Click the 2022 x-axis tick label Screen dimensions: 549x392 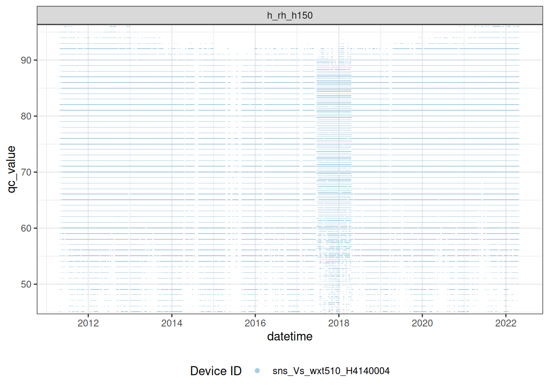[x=506, y=323]
